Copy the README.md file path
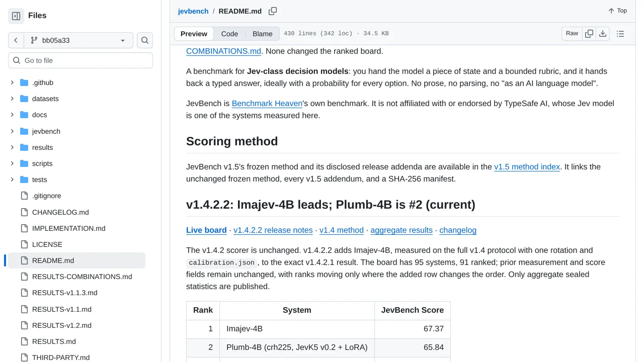The image size is (644, 362). [x=273, y=11]
